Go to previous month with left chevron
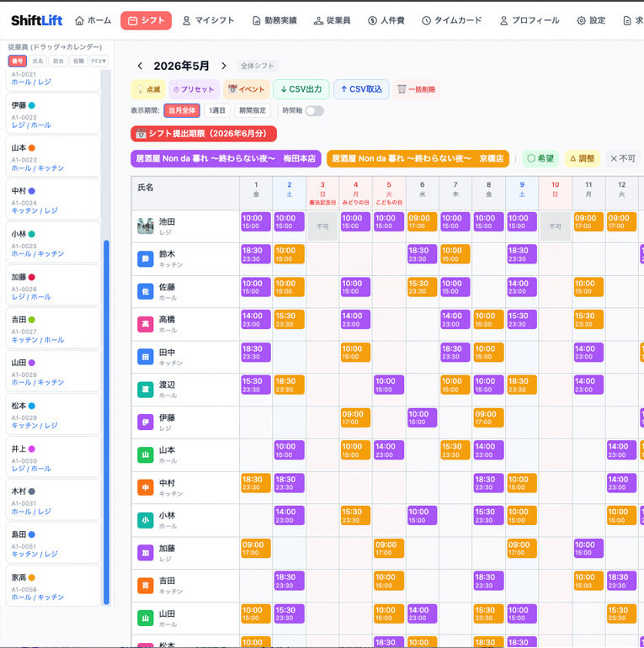Screen dimensions: 644x648 pos(140,66)
